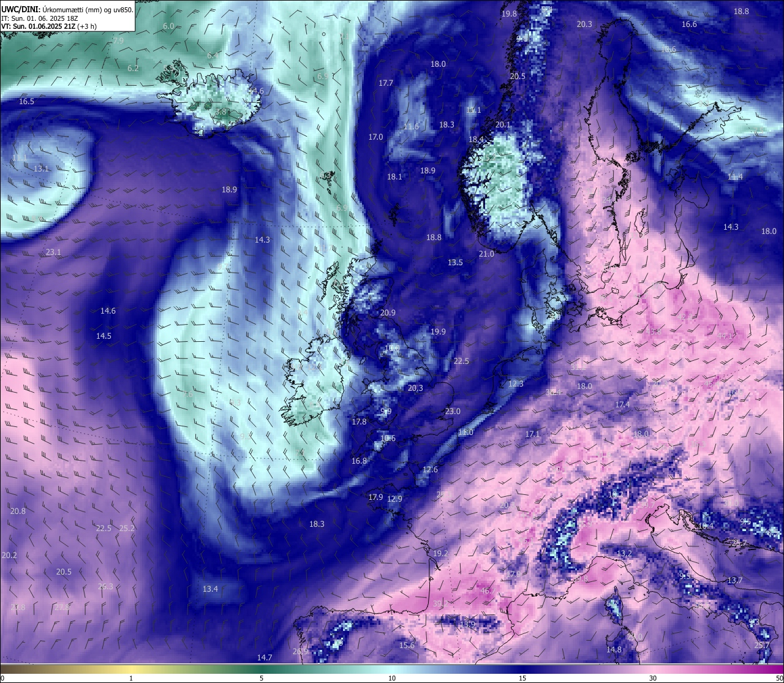The image size is (784, 683).
Task: Select the 13.5 value in North Sea
Action: (x=455, y=263)
